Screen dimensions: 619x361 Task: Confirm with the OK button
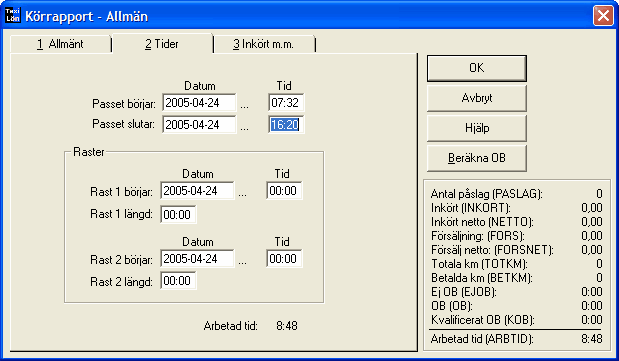pos(476,68)
